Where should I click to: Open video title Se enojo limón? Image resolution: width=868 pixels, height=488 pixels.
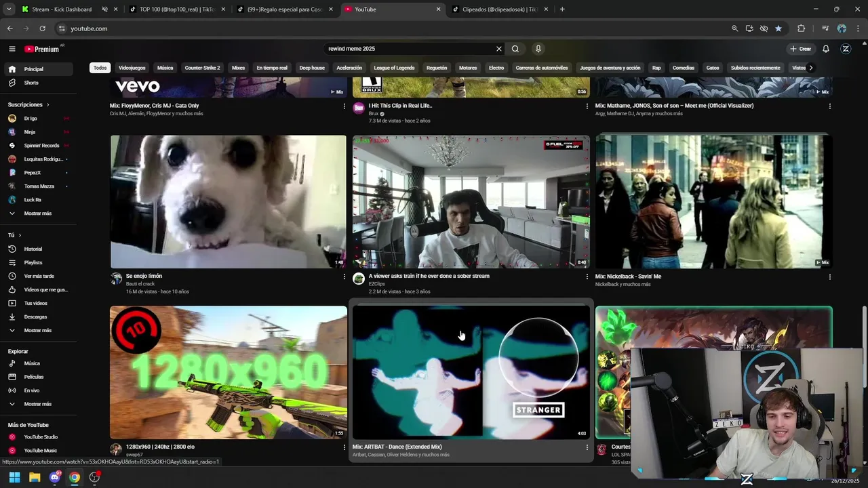(144, 276)
